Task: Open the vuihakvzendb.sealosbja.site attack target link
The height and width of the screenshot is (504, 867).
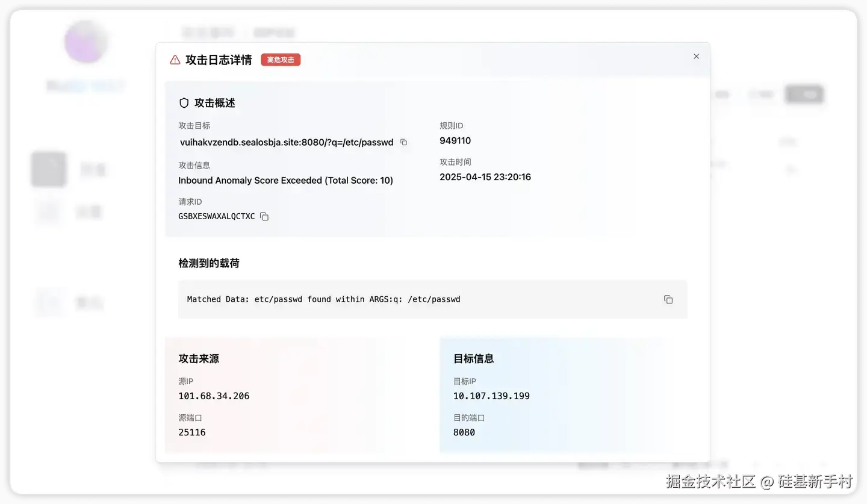Action: (x=284, y=143)
